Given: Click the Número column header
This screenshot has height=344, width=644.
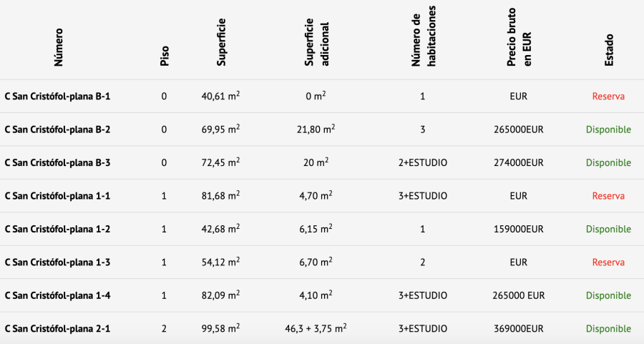Looking at the screenshot, I should [59, 46].
